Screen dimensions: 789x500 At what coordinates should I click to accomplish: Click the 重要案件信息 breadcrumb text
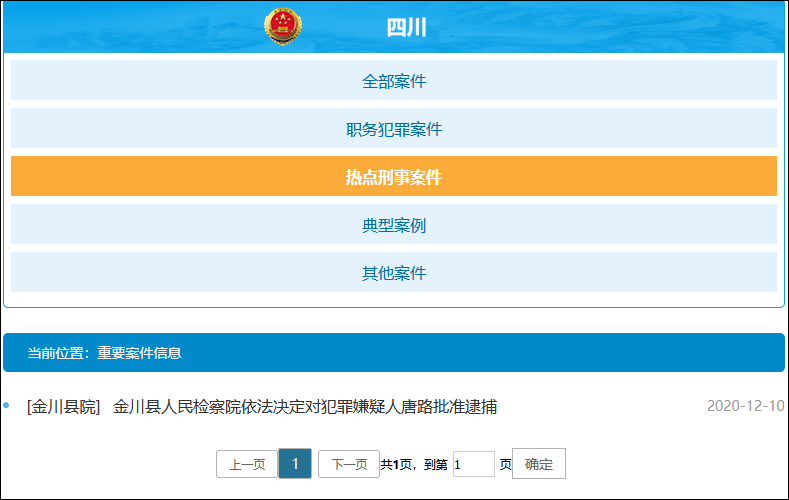click(139, 353)
